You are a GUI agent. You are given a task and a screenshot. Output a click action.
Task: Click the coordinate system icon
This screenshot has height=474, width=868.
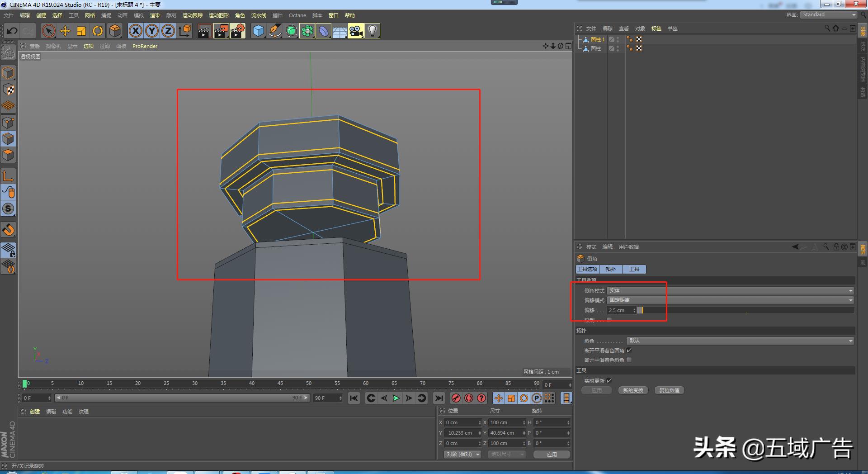pyautogui.click(x=185, y=31)
